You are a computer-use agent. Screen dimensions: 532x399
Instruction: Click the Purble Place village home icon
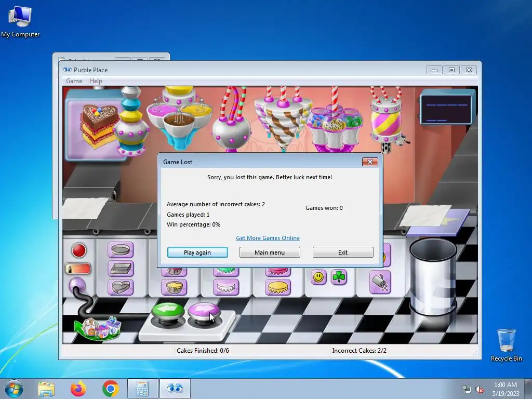coord(98,328)
